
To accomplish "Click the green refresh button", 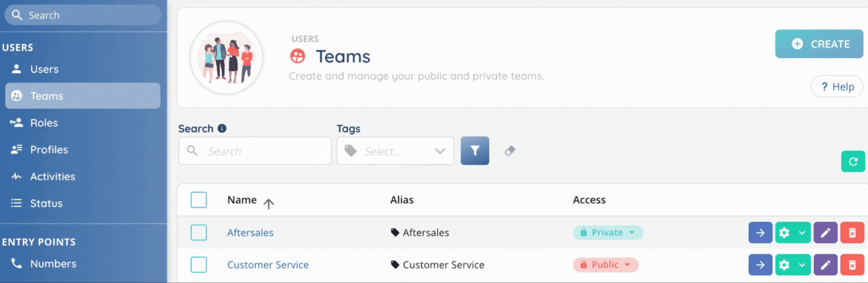I will coord(853,161).
